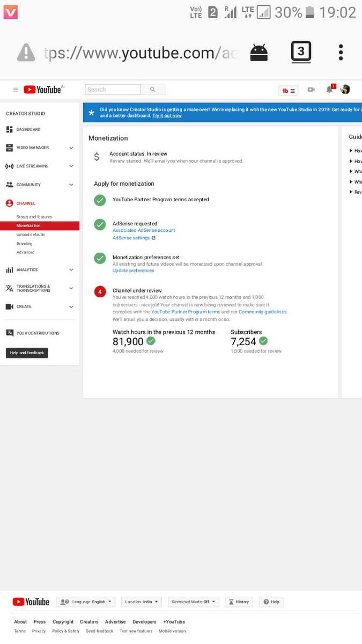Viewport: 362px width, 644px height.
Task: Open the Developers footer link
Action: point(144,622)
